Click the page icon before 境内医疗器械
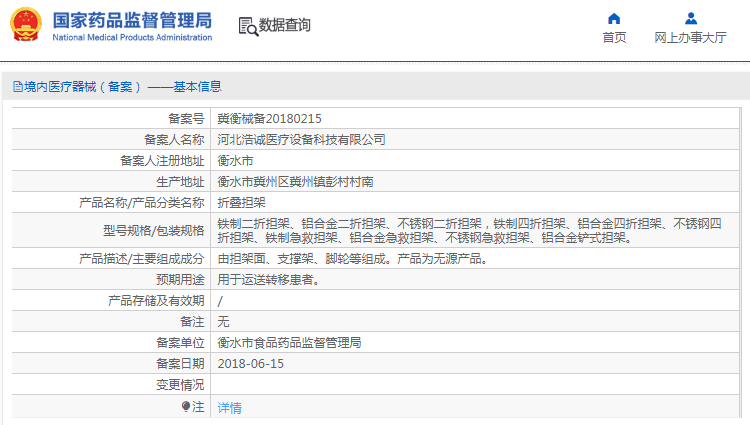 [x=17, y=87]
